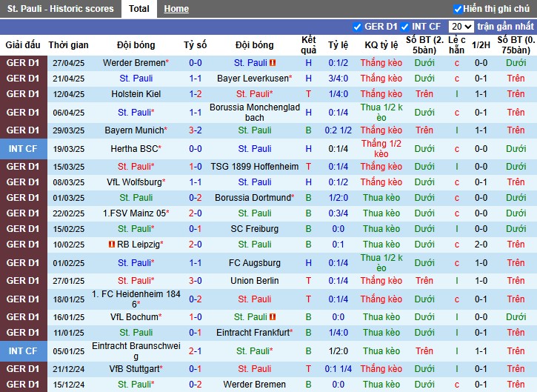
Task: Click TSG 1899 Hoffenheim team name
Action: pos(255,167)
